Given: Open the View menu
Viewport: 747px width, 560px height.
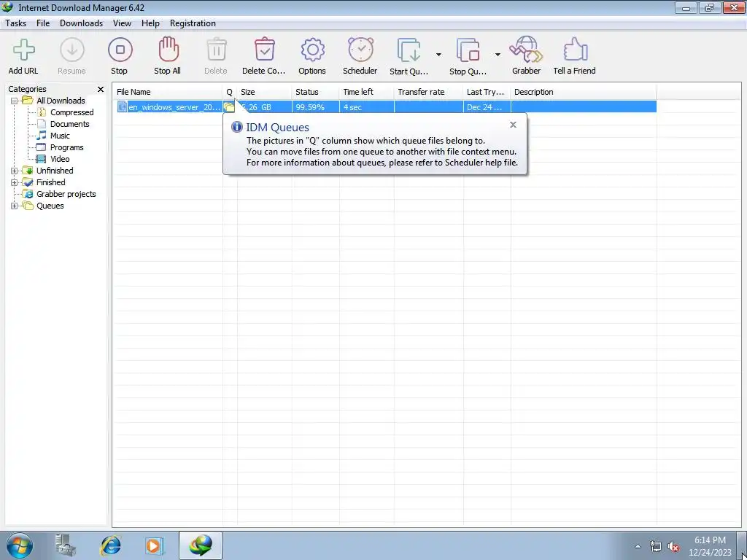Looking at the screenshot, I should (x=122, y=23).
